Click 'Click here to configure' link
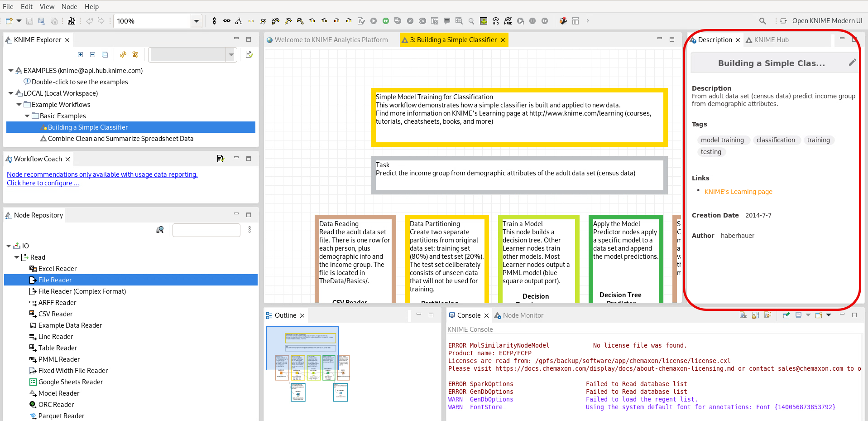Screen dimensions: 868x421 click(x=43, y=183)
